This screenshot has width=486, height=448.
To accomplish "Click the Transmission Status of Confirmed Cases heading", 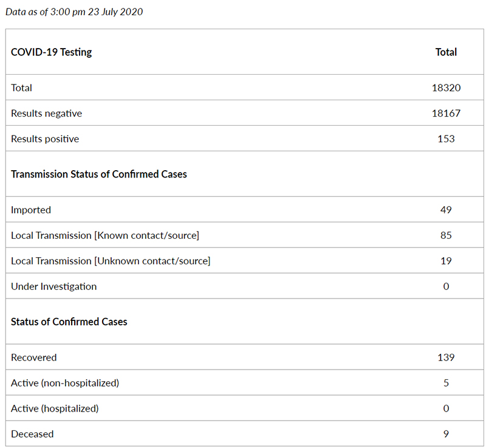I will tap(99, 174).
